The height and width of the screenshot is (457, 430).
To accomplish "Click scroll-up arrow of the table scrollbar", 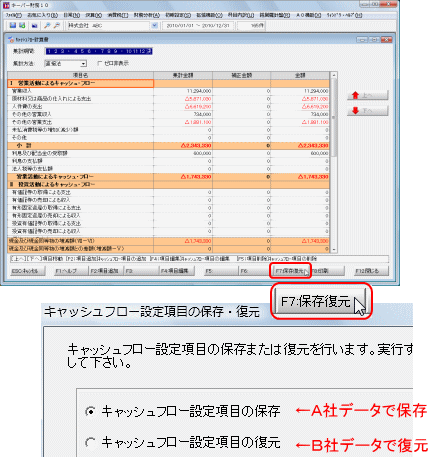I will 333,75.
